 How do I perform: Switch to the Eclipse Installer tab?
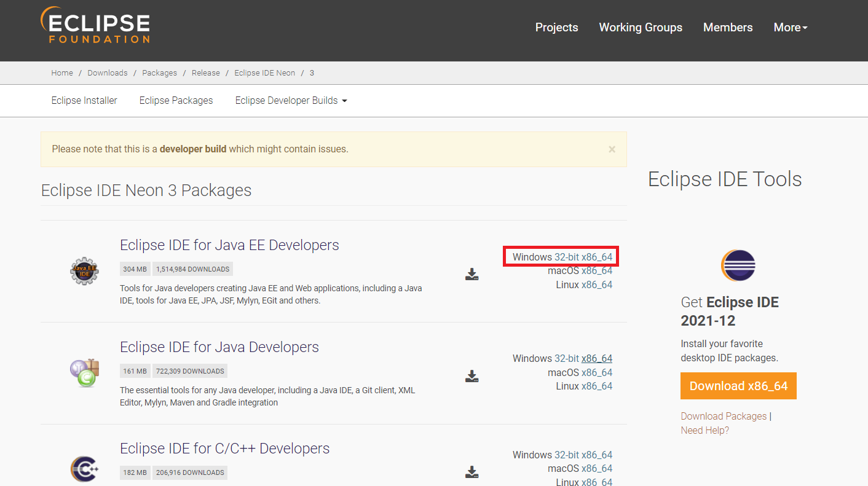(x=84, y=100)
